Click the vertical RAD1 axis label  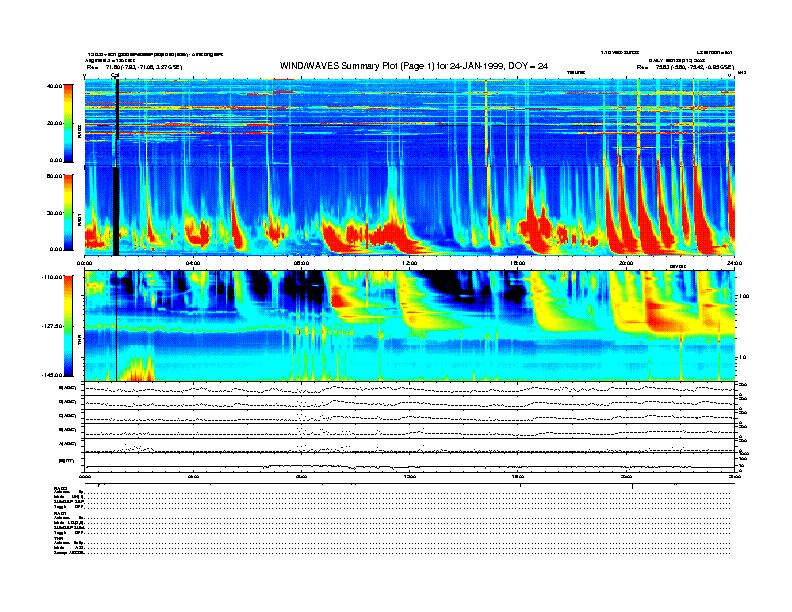[x=79, y=221]
